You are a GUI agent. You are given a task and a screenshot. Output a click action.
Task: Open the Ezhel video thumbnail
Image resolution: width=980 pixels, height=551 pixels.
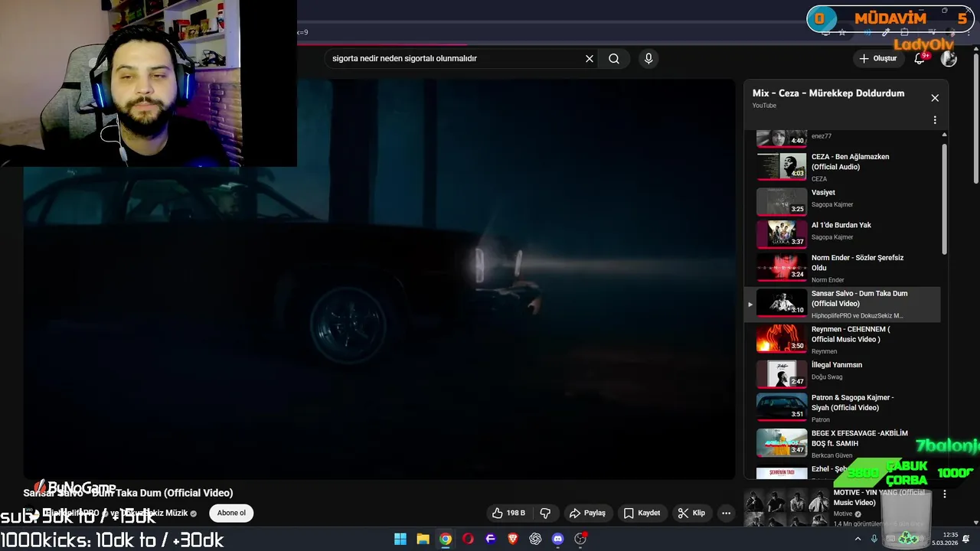tap(782, 473)
